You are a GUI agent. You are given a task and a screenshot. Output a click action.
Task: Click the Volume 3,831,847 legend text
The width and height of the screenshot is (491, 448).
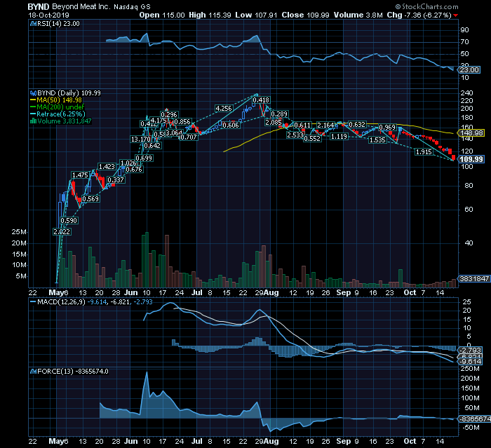65,121
